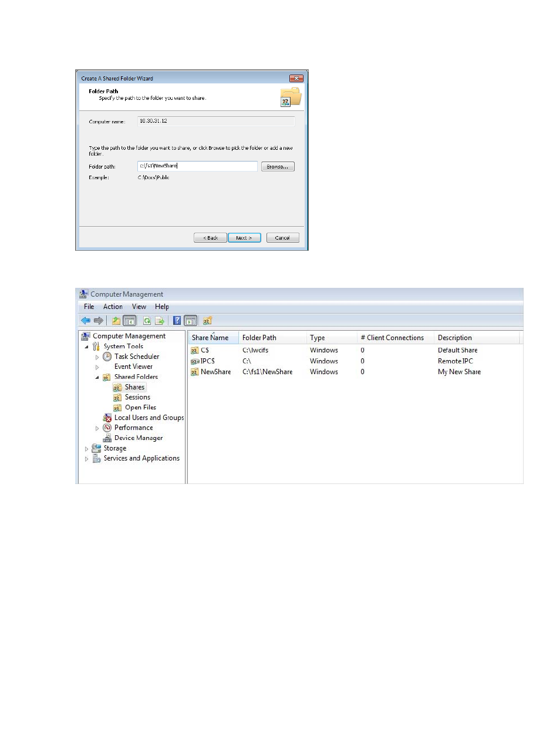Viewport: 560px width, 746px height.
Task: Click the Storage drive icon
Action: click(x=96, y=448)
